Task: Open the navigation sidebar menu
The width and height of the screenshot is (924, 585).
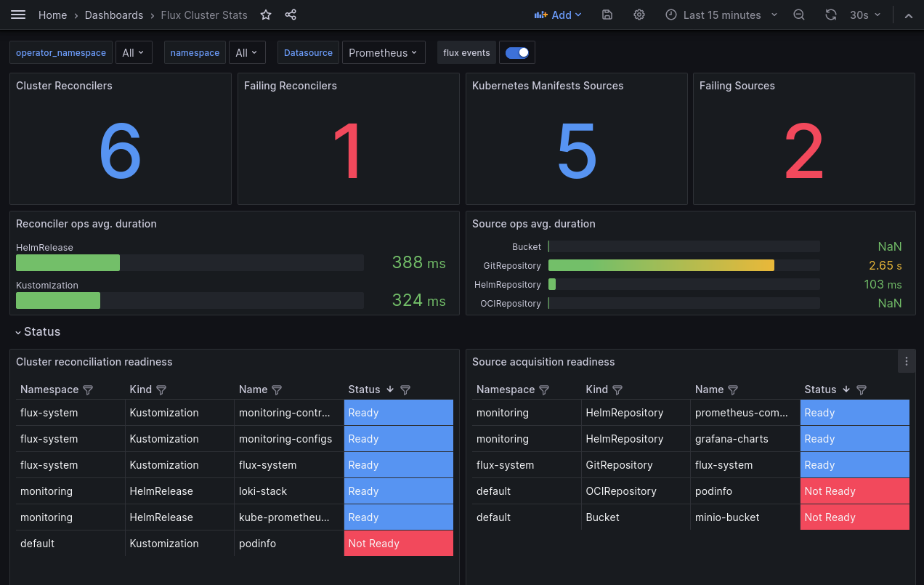Action: (x=18, y=15)
